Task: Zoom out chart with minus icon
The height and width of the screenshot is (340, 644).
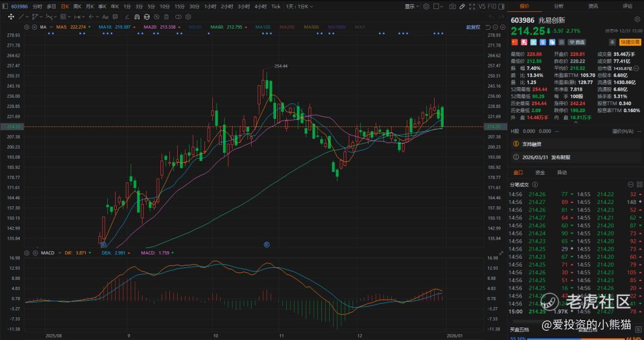Action: pos(496,27)
